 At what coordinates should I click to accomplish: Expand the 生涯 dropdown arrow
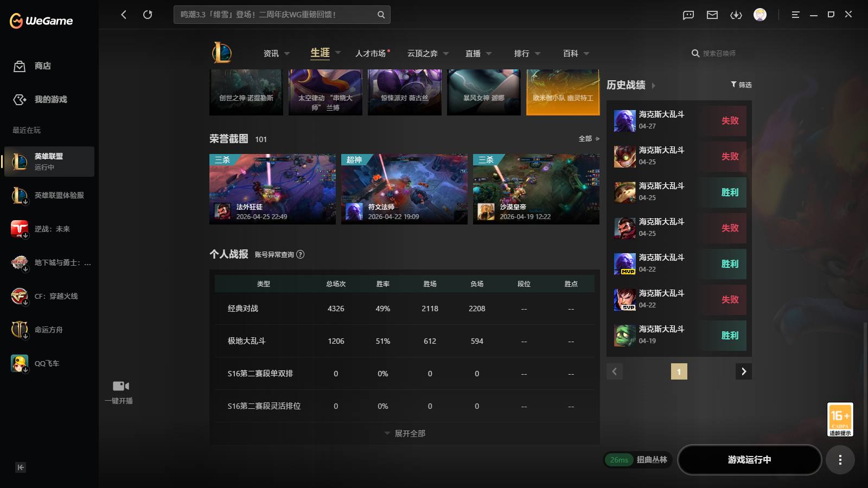click(x=338, y=53)
